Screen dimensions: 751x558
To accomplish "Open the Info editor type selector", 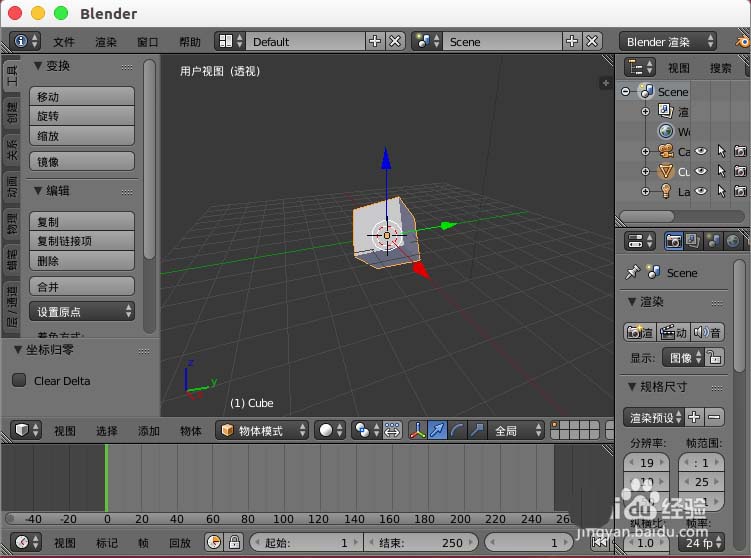I will (25, 41).
